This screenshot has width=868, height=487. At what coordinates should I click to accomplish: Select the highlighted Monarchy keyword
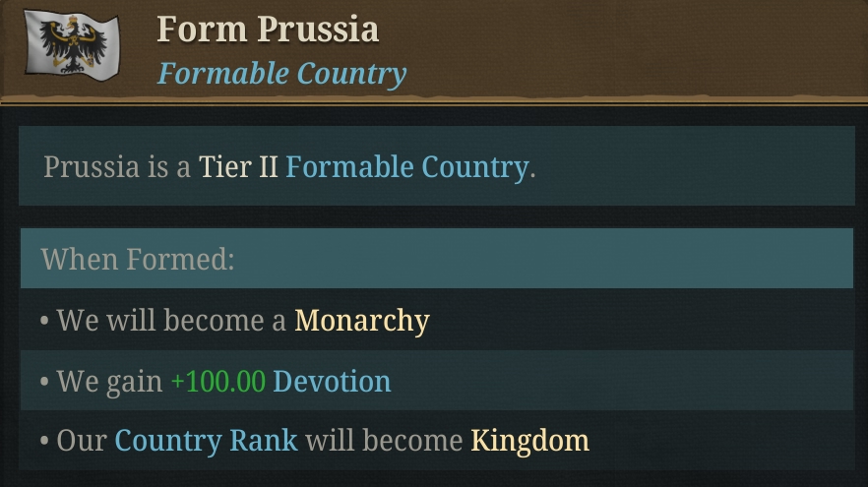(x=362, y=321)
